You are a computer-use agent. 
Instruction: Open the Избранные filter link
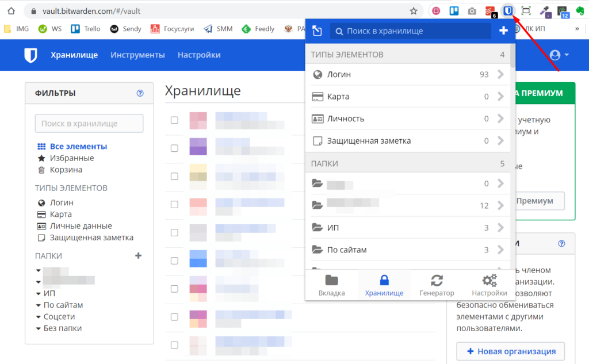(71, 158)
